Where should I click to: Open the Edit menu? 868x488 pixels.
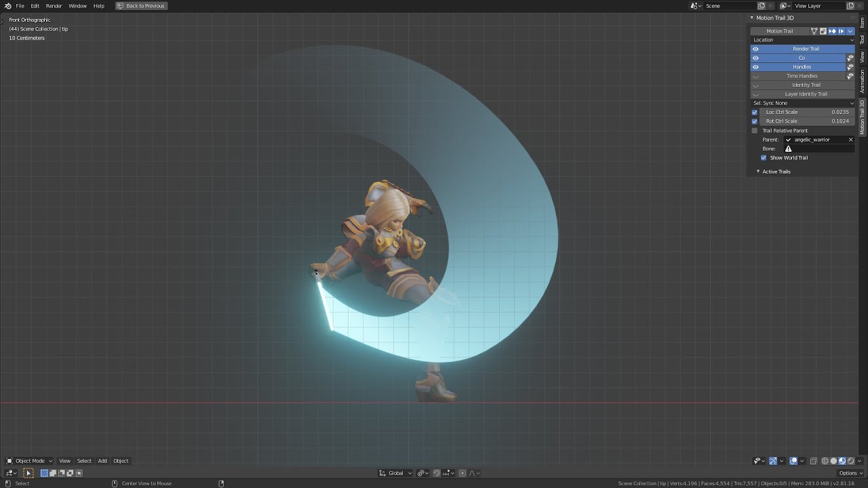35,5
